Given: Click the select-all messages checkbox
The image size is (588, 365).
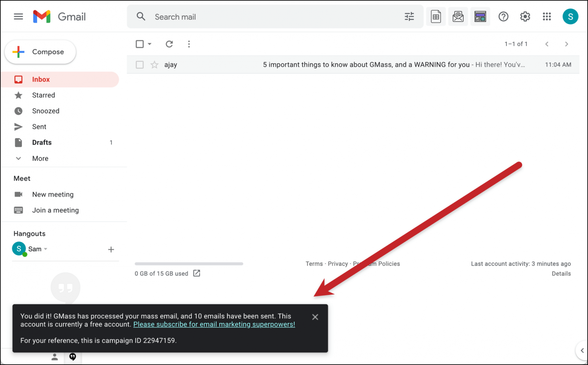Looking at the screenshot, I should (x=139, y=44).
